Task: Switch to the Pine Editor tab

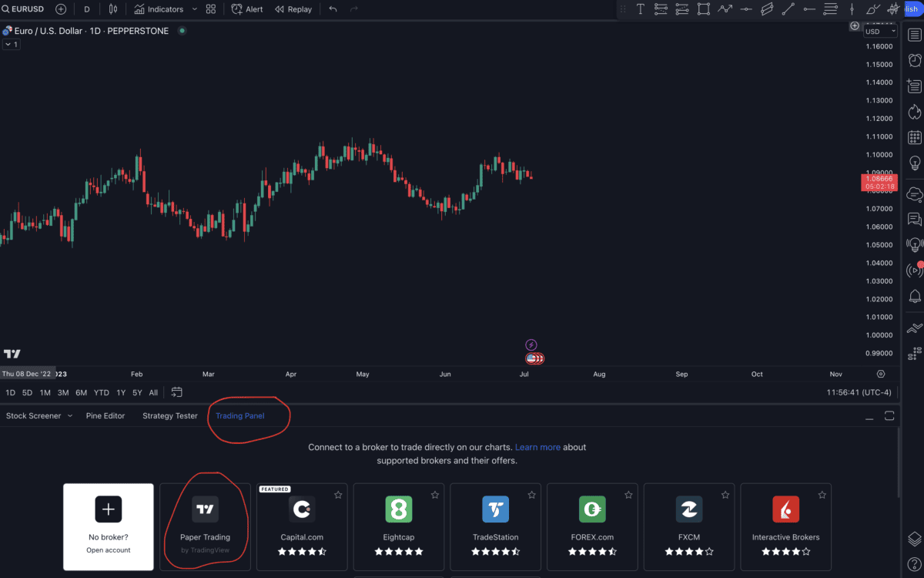Action: pyautogui.click(x=105, y=415)
